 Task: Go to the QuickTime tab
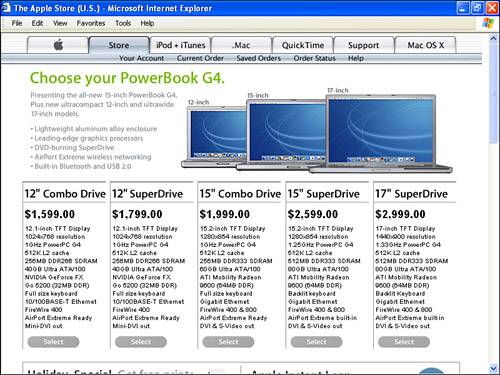pyautogui.click(x=303, y=45)
